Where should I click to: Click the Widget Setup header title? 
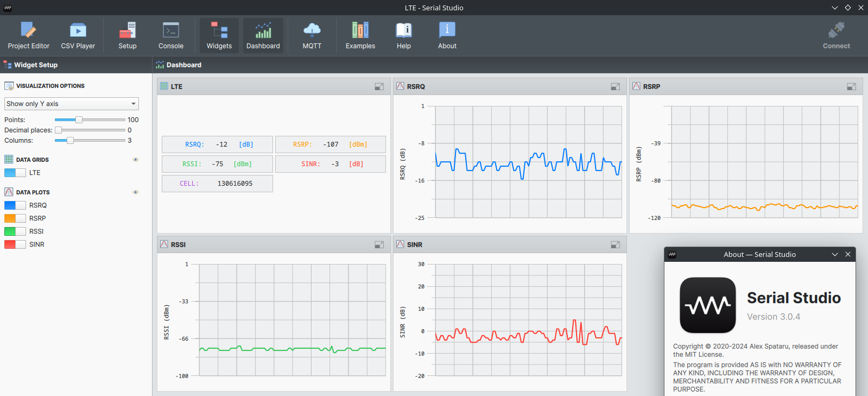click(36, 65)
